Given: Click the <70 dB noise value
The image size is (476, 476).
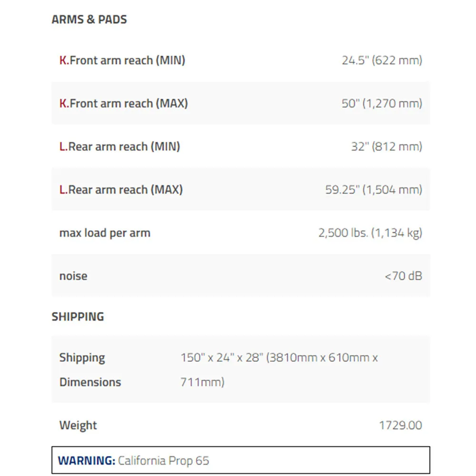Looking at the screenshot, I should 404,276.
